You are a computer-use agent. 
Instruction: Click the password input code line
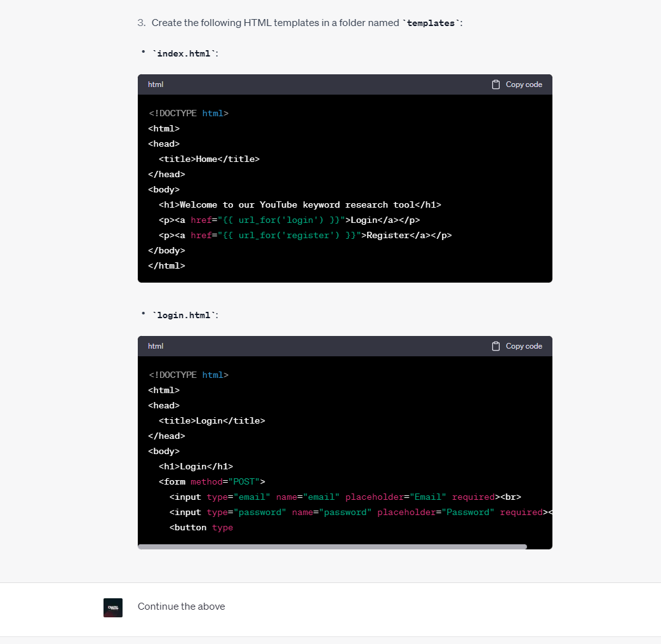pyautogui.click(x=361, y=512)
